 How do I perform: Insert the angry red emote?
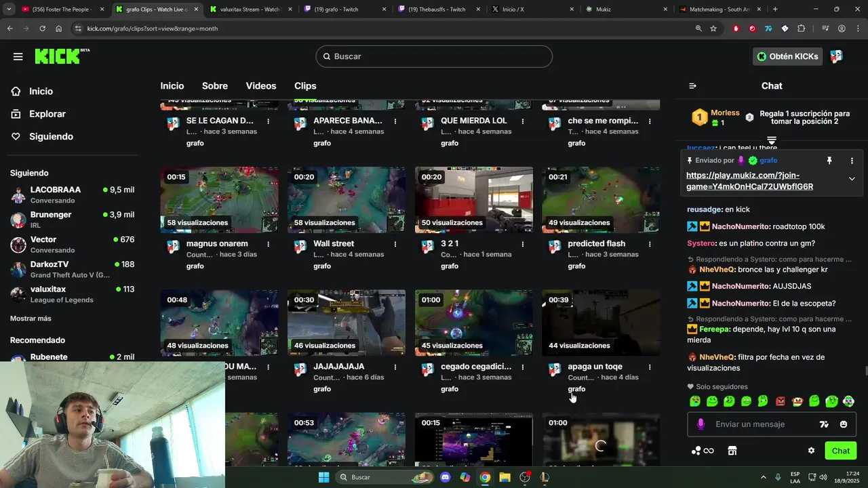780,401
